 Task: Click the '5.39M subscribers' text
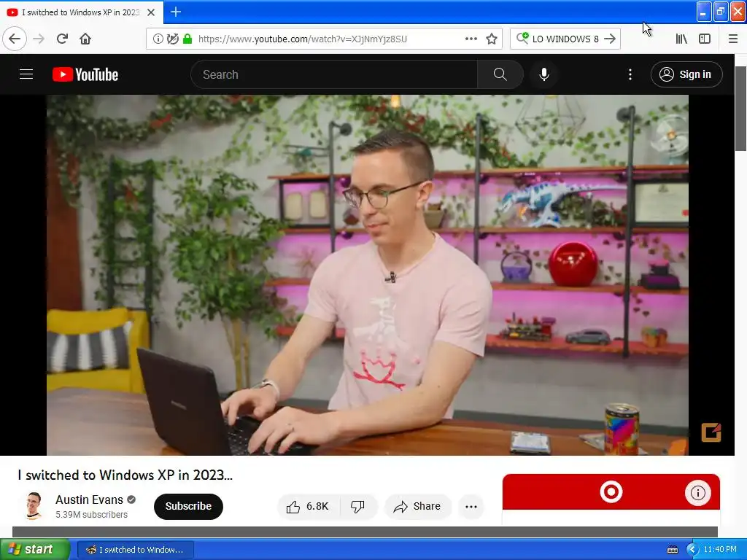coord(91,515)
